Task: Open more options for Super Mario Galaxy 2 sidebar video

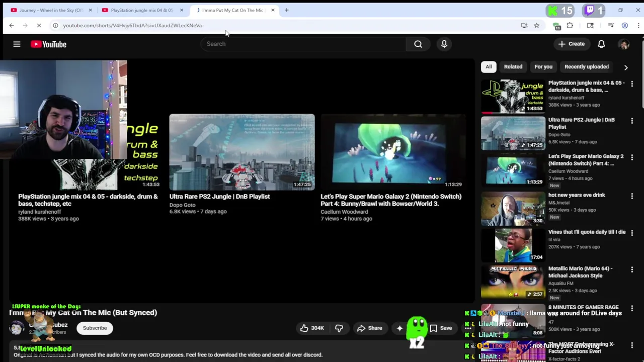Action: [x=632, y=157]
